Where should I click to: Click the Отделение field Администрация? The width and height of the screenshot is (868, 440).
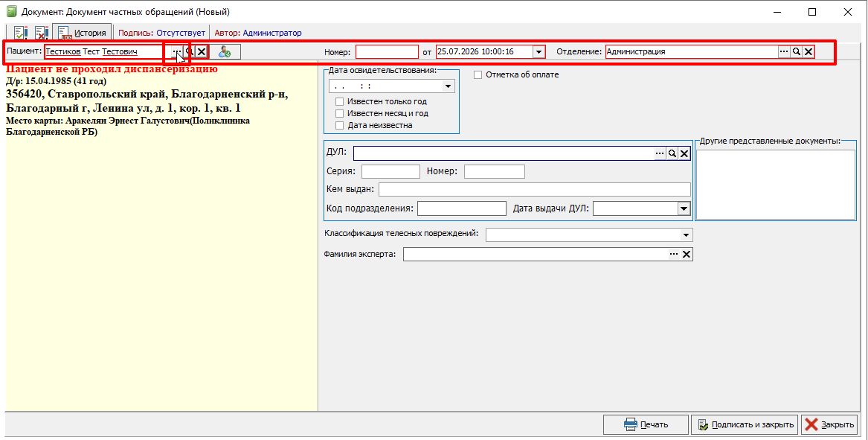(692, 51)
